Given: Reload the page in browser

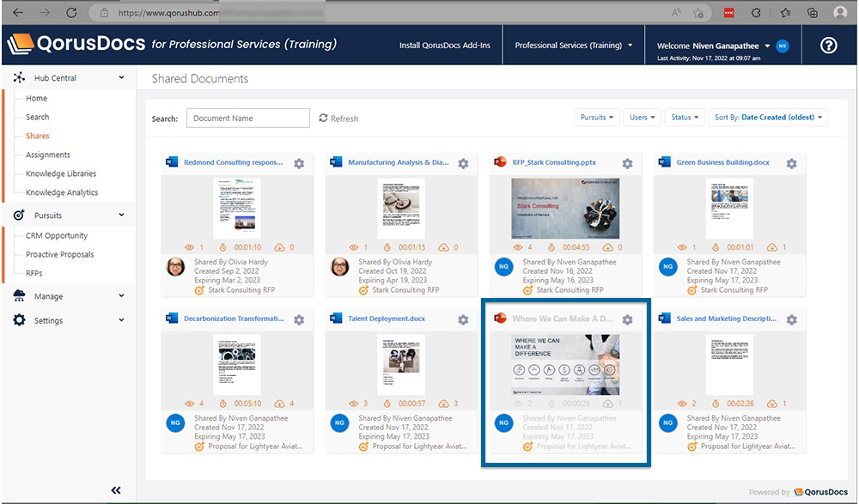Looking at the screenshot, I should [71, 13].
